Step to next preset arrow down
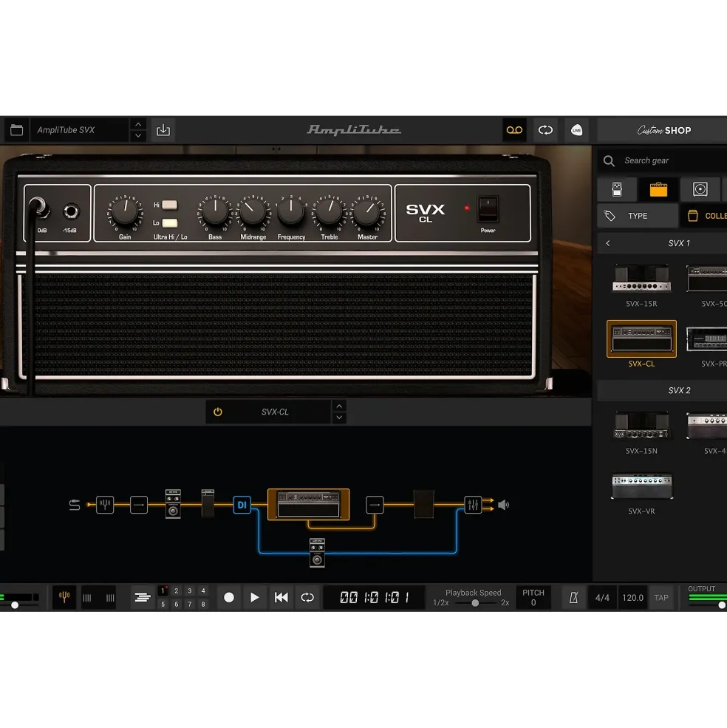Screen dimensions: 727x728 138,135
